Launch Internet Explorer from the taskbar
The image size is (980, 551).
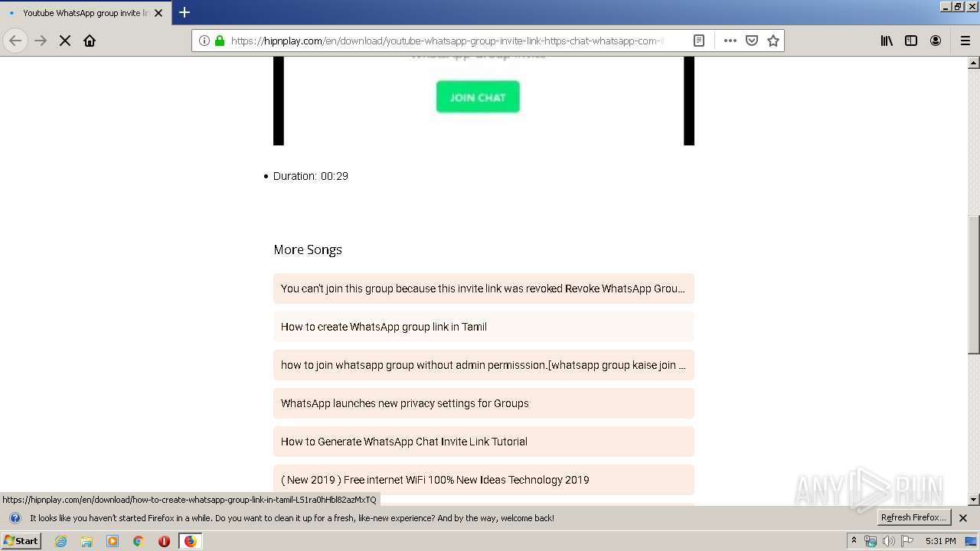point(61,541)
